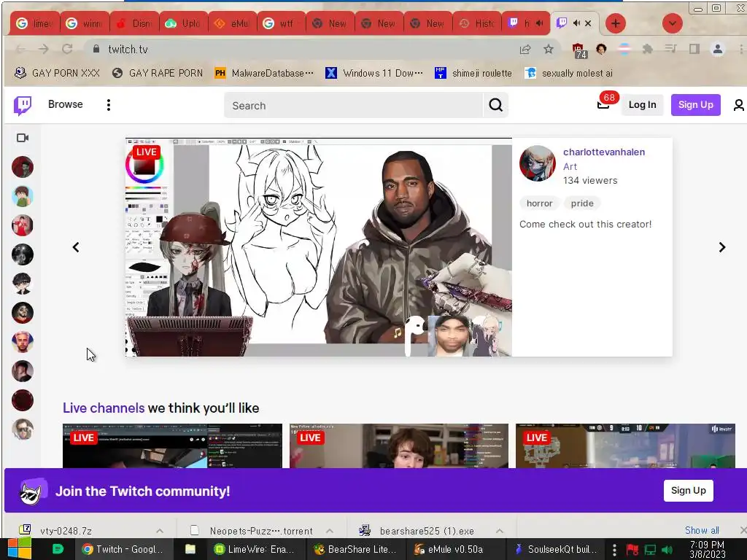The width and height of the screenshot is (747, 560).
Task: Close the active Twitch tab
Action: [589, 23]
